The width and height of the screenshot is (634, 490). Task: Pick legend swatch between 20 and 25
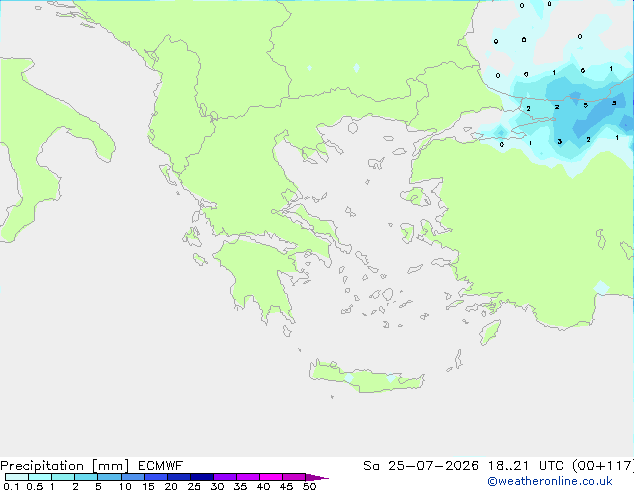[x=178, y=477]
